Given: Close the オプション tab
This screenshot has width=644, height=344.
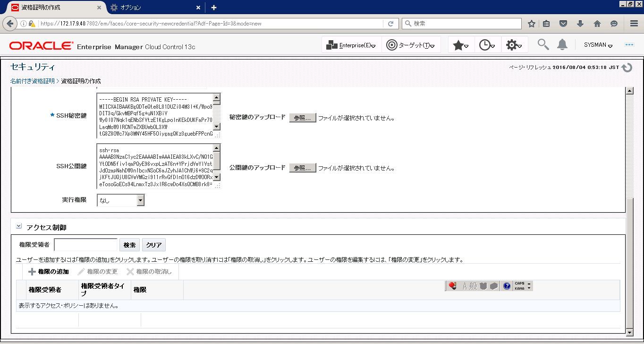Looking at the screenshot, I should [198, 8].
